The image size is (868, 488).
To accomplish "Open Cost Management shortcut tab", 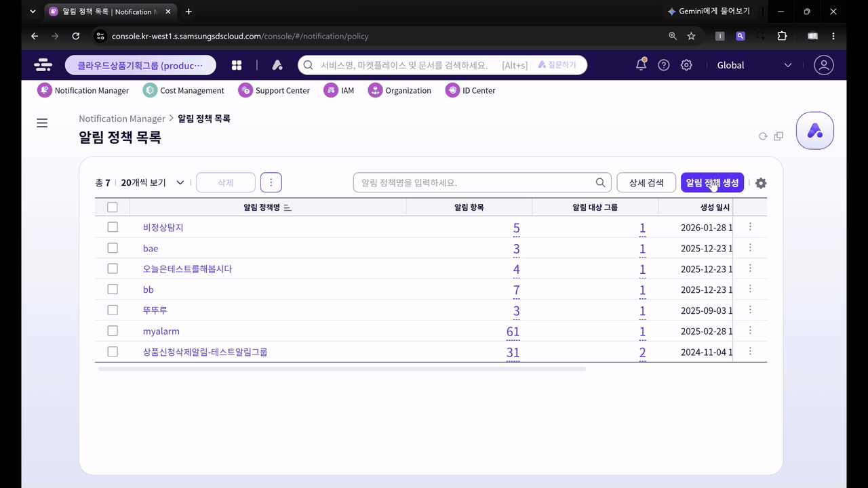I will tap(183, 90).
